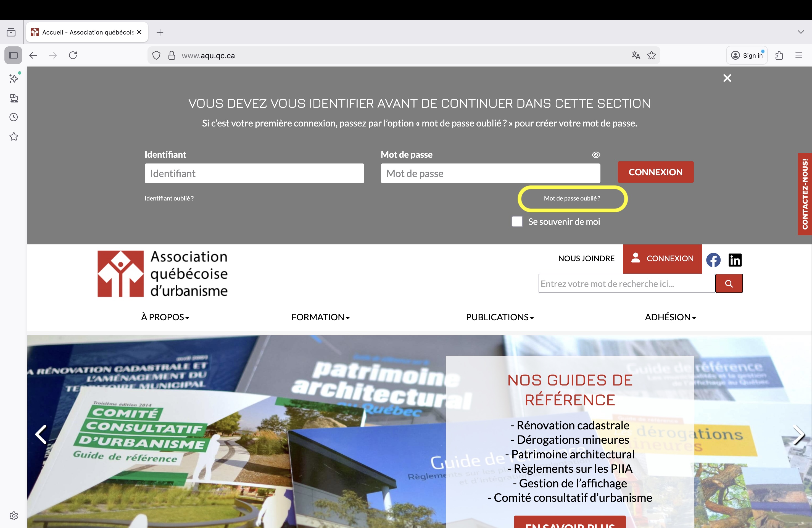
Task: Open the ADHÉSION menu item
Action: click(670, 317)
